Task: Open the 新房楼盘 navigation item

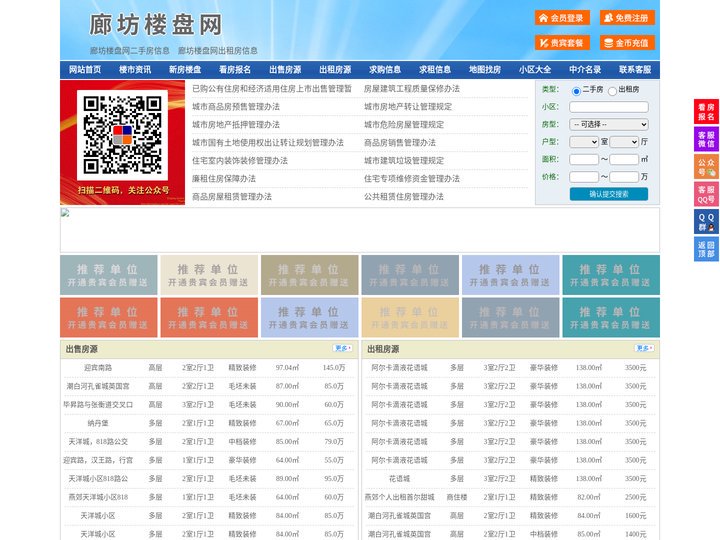Action: [185, 70]
